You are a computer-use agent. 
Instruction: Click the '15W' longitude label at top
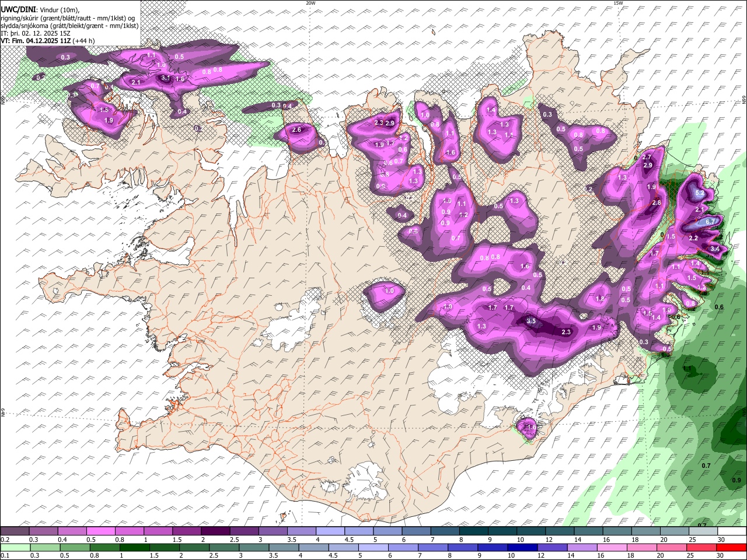[x=617, y=3]
